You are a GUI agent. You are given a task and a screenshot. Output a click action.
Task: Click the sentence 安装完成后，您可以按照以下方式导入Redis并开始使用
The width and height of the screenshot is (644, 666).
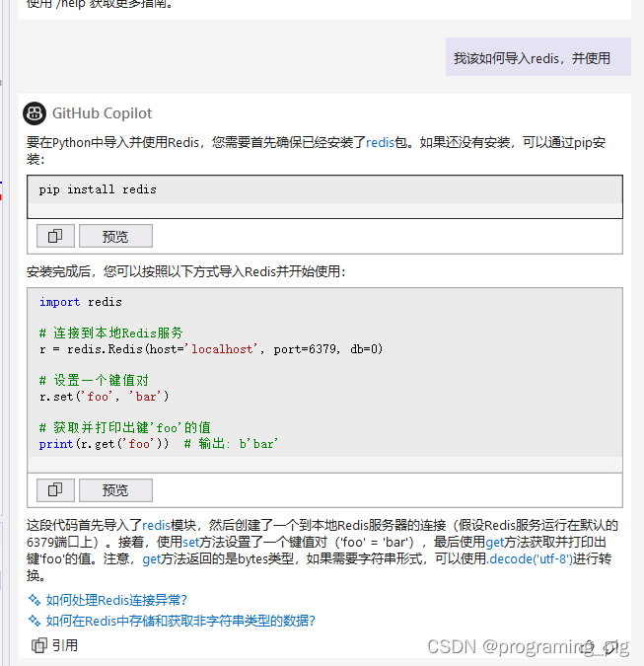point(186,271)
